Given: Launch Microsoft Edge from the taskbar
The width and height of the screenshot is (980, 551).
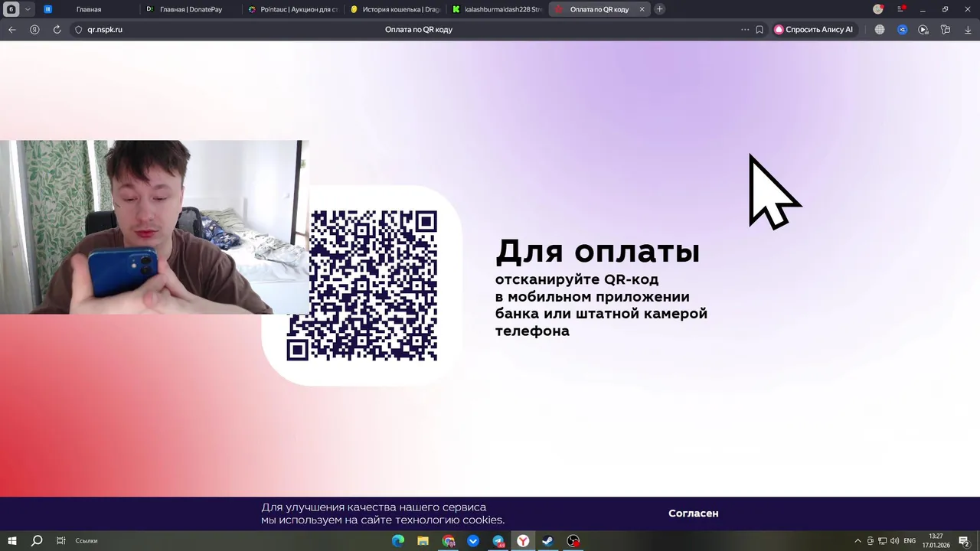Looking at the screenshot, I should (398, 541).
